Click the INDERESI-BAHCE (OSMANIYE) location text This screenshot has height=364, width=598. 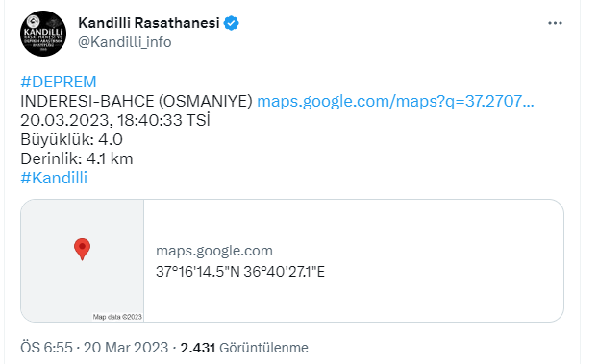pos(137,102)
